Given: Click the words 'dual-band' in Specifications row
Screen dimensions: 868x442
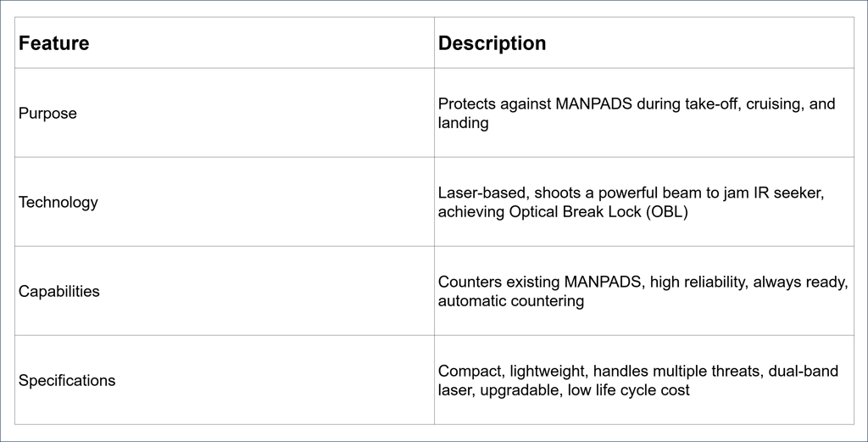Looking at the screenshot, I should (804, 371).
